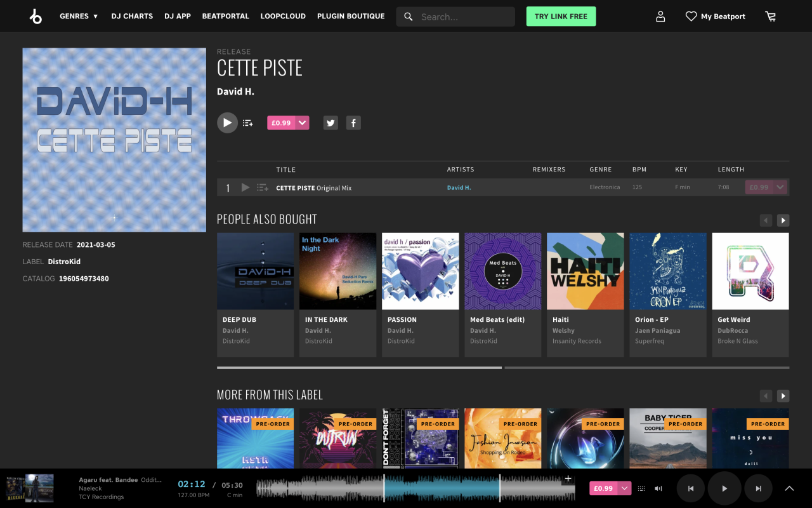Expand the player with the up chevron

(x=789, y=488)
